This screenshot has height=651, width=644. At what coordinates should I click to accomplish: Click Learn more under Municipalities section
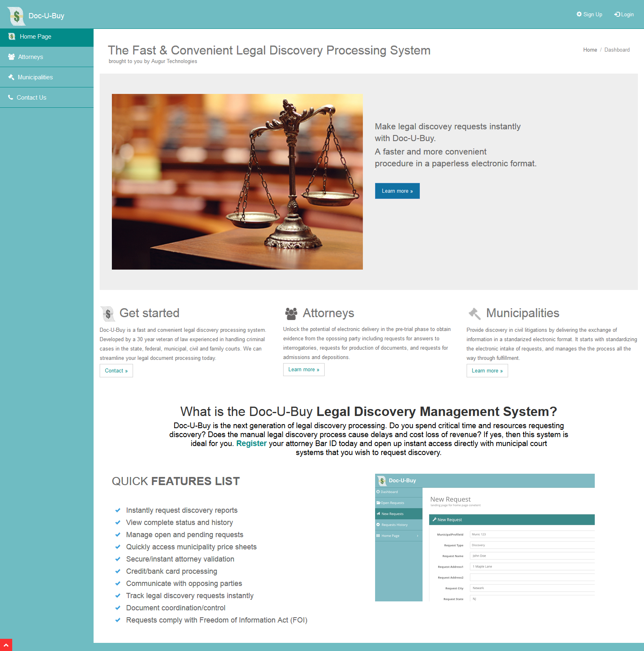pos(487,371)
